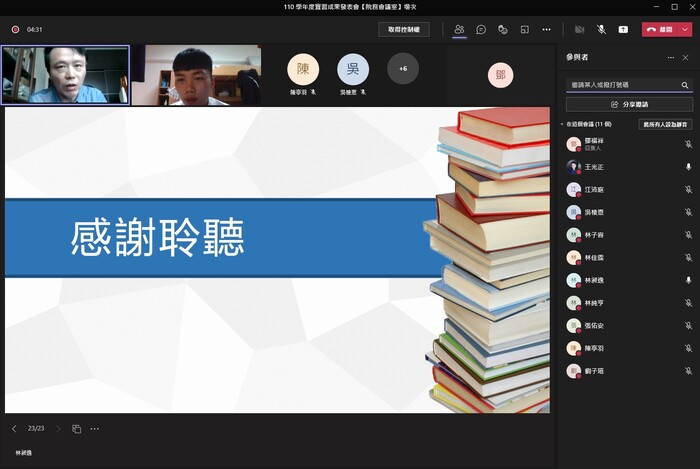Toggle the participants panel icon
This screenshot has height=469, width=700.
coord(459,29)
